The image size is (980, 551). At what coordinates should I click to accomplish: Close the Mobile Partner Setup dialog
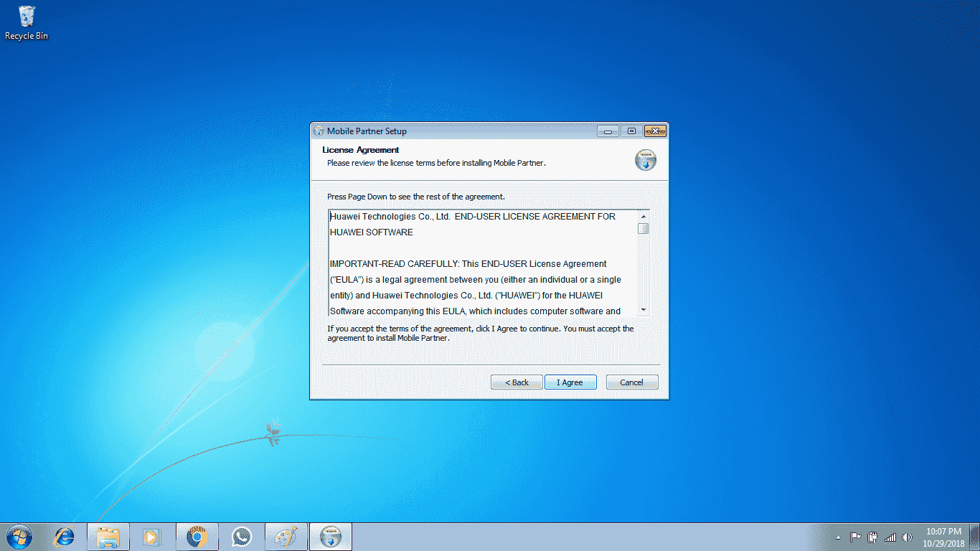click(656, 131)
